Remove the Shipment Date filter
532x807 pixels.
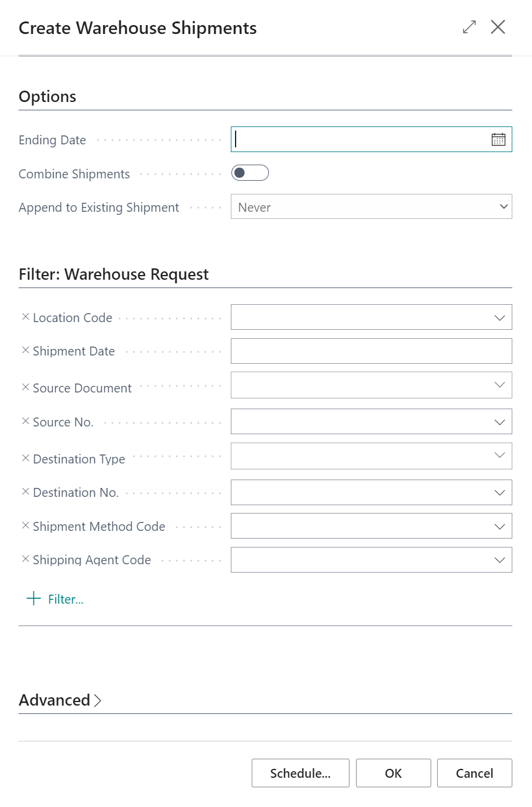[25, 350]
